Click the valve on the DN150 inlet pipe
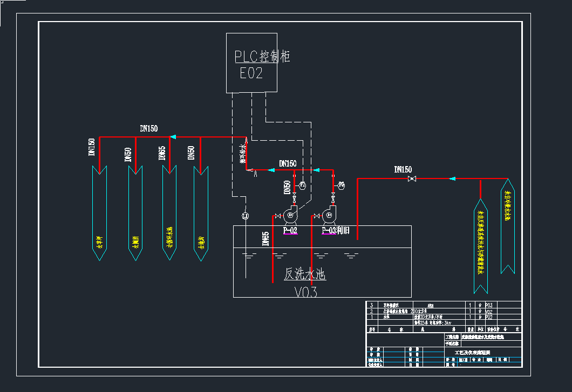572x392 pixels. point(412,178)
